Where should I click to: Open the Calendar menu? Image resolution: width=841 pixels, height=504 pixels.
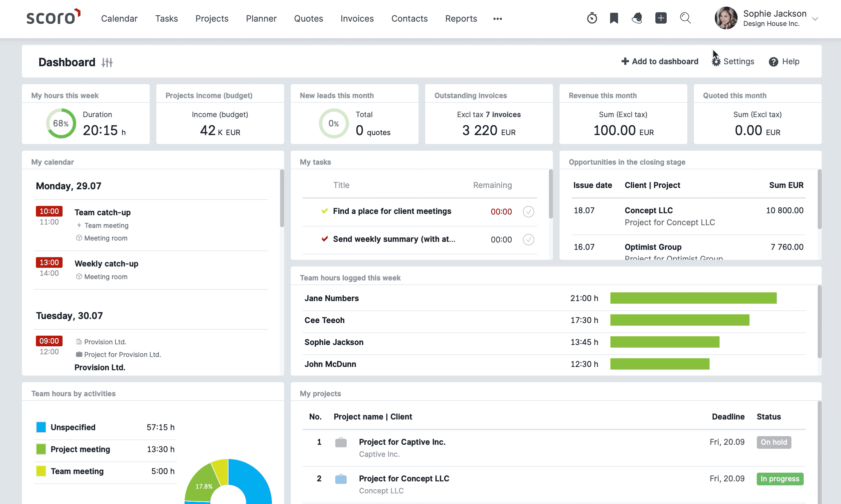point(119,18)
